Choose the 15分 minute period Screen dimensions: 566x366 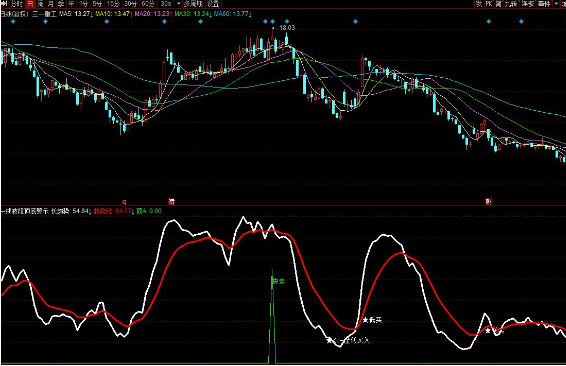point(113,4)
